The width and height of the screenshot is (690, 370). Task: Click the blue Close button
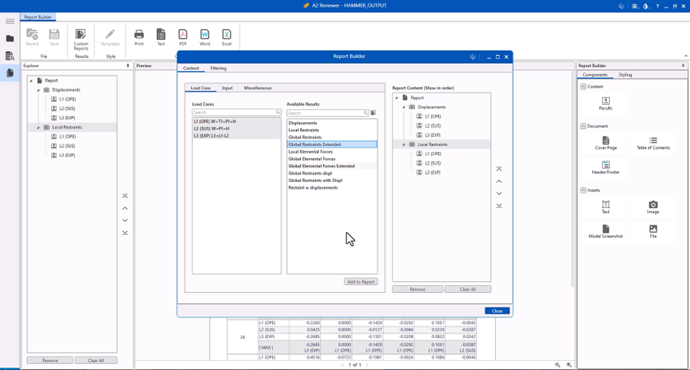coord(497,311)
